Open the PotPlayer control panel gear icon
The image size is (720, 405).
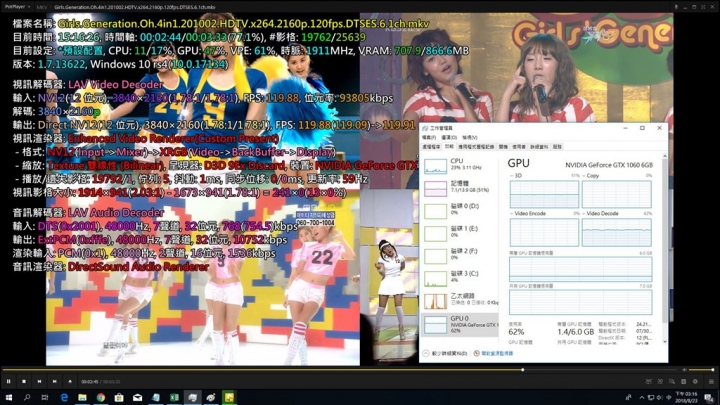click(x=695, y=381)
